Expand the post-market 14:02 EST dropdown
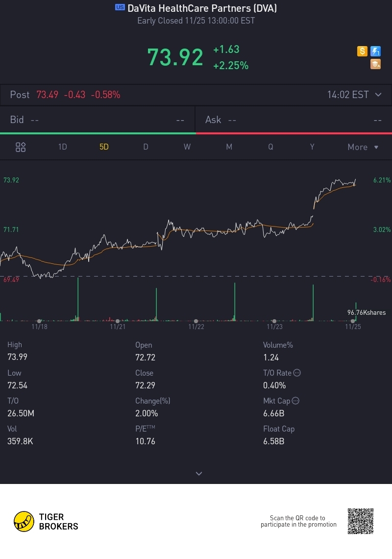Viewport: 392px width, 559px height. click(378, 95)
